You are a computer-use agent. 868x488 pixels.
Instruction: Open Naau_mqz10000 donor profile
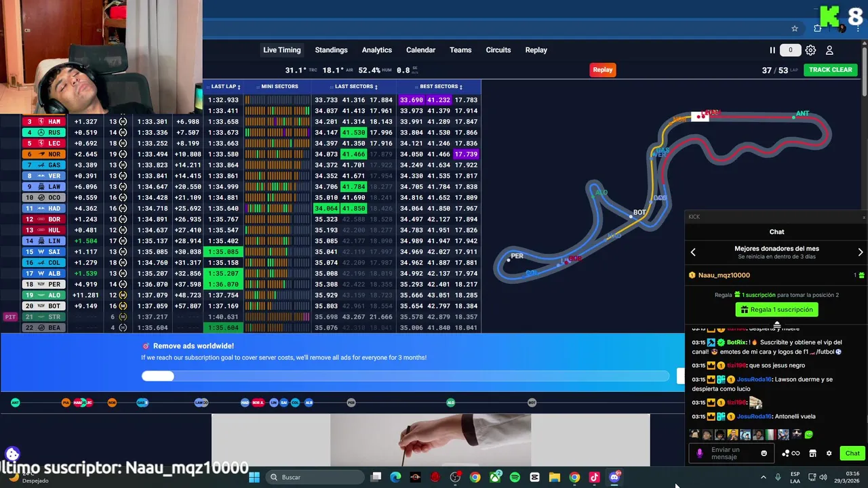(x=724, y=275)
